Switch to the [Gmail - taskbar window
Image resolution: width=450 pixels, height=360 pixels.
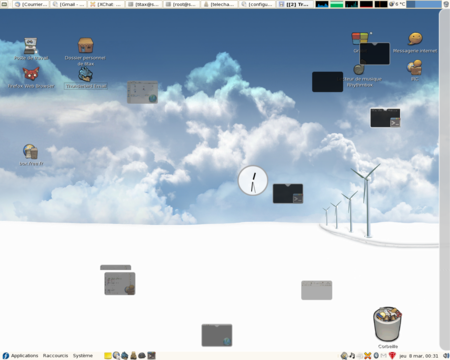click(68, 4)
